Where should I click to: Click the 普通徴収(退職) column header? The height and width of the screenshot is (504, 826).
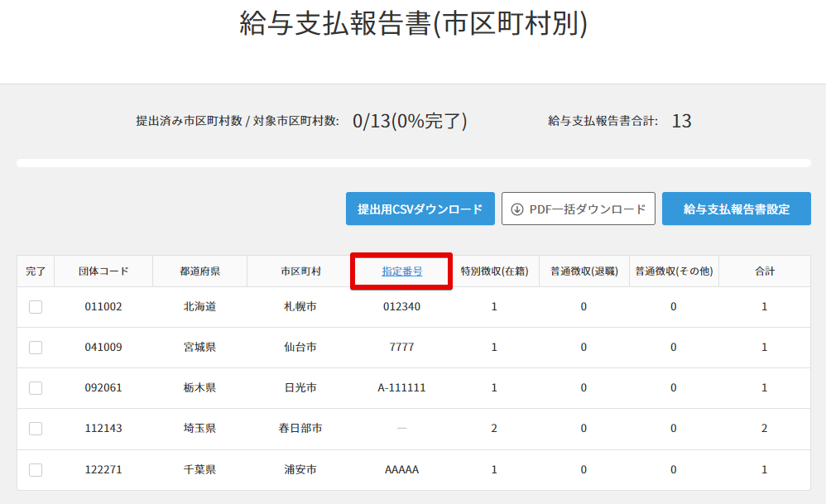tap(583, 271)
